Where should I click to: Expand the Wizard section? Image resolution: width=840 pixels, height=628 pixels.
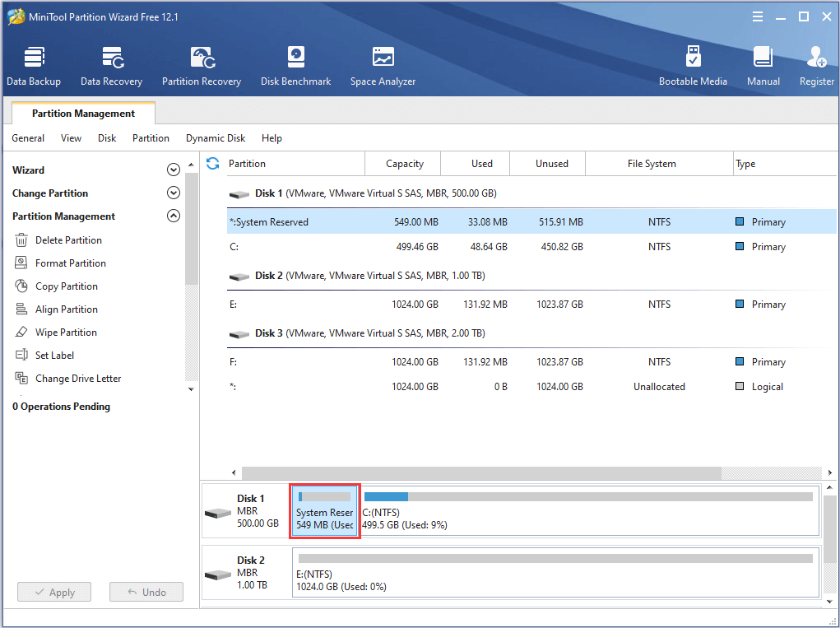173,170
